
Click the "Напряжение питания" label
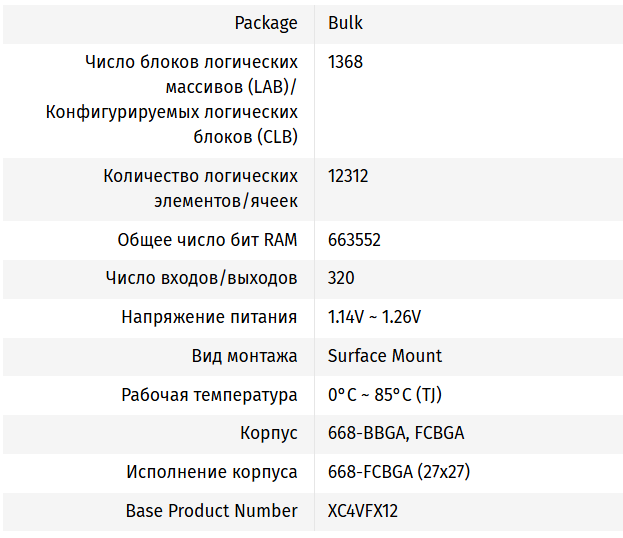209,317
